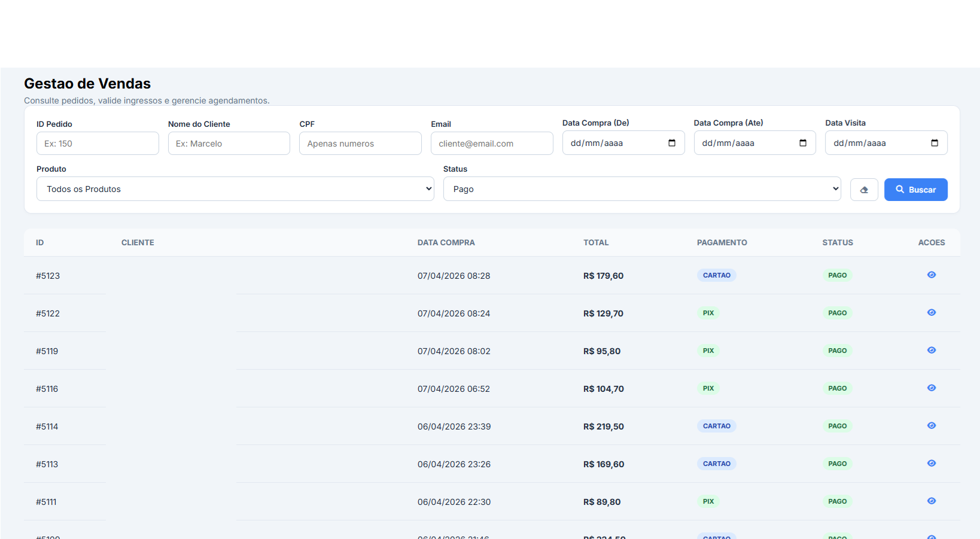Click the Email filter field
Image resolution: width=980 pixels, height=539 pixels.
(x=491, y=144)
